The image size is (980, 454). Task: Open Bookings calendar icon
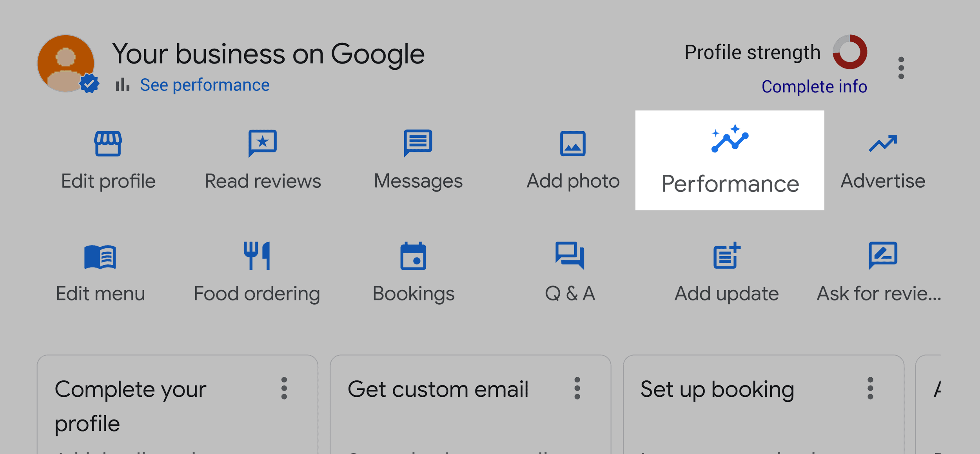(x=413, y=253)
